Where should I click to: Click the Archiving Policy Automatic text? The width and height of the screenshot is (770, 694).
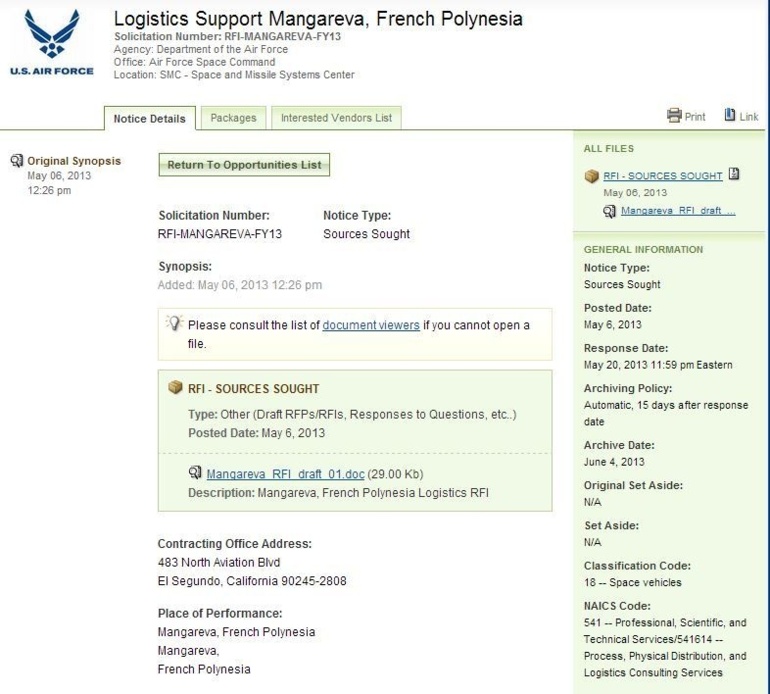click(x=666, y=413)
